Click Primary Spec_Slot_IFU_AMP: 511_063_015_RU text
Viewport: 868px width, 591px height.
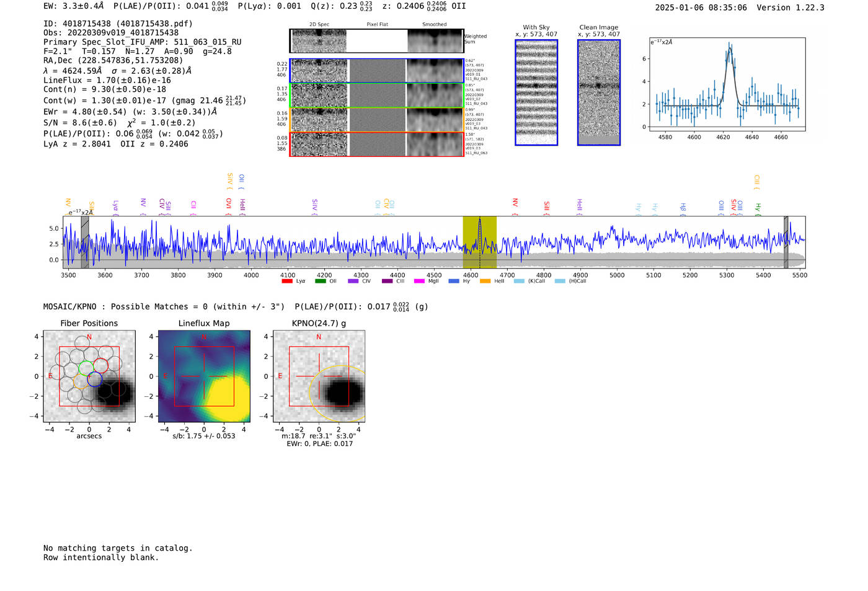coord(143,42)
